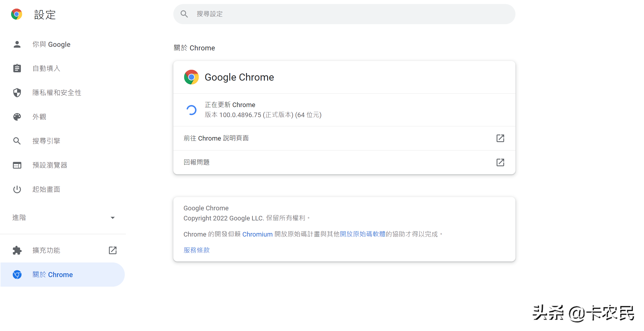
Task: Click the person icon for 你與 Google
Action: coord(17,44)
